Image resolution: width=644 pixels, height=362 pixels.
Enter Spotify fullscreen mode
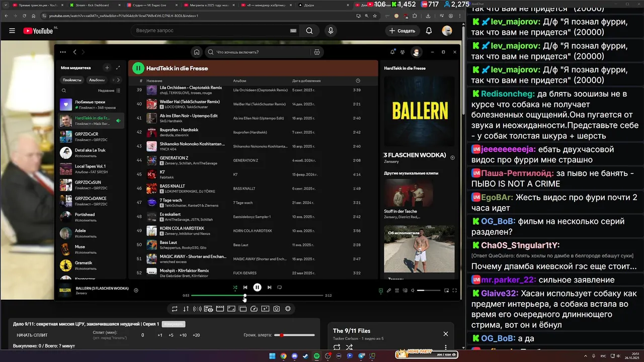click(x=454, y=290)
